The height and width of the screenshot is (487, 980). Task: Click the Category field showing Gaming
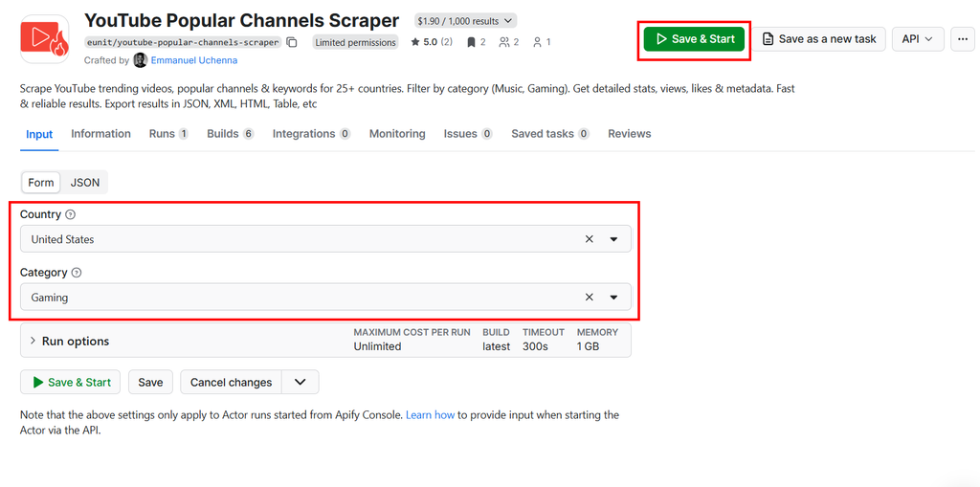pyautogui.click(x=325, y=297)
